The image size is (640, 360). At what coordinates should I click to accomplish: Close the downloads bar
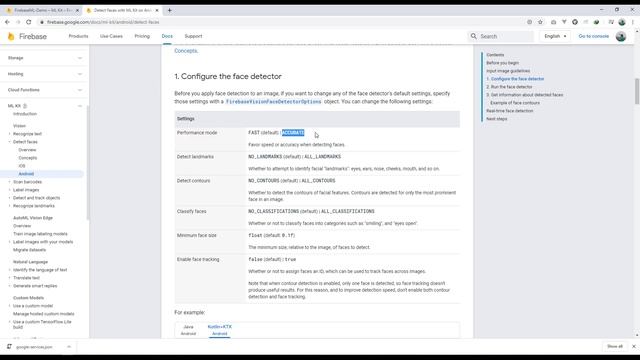[633, 347]
